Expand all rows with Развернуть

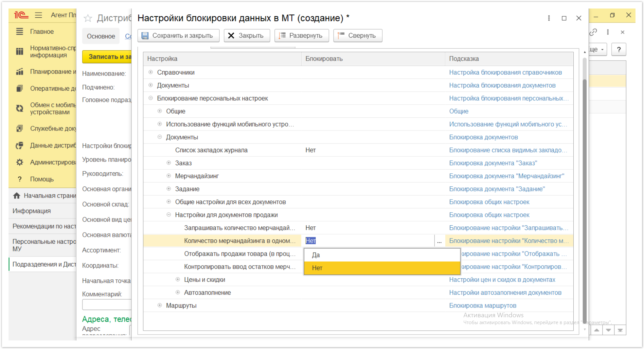pyautogui.click(x=301, y=36)
